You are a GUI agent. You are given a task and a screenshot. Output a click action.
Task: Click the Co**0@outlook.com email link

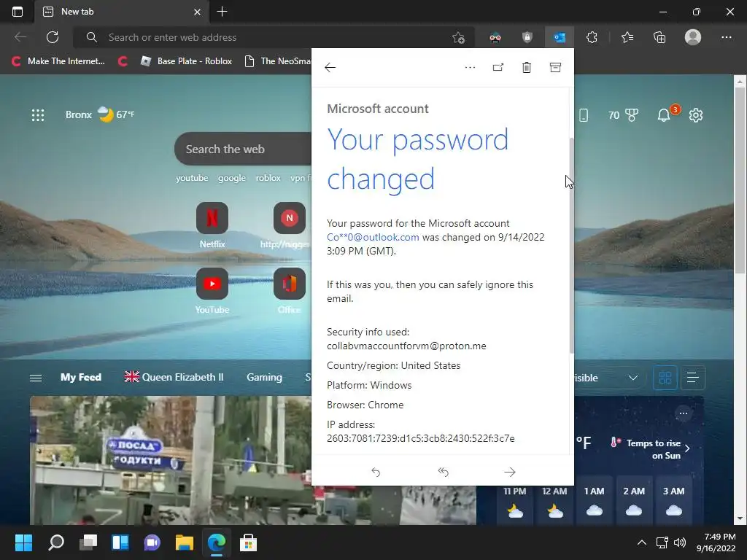(373, 237)
